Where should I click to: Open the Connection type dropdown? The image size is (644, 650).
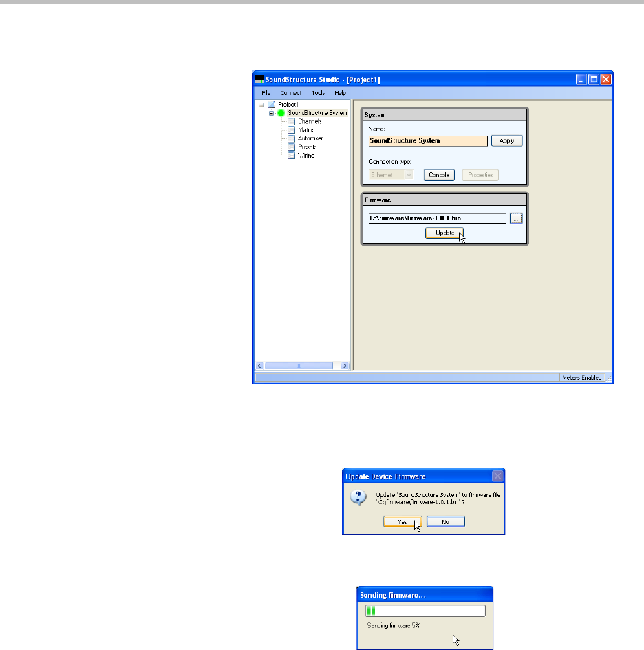pyautogui.click(x=409, y=175)
